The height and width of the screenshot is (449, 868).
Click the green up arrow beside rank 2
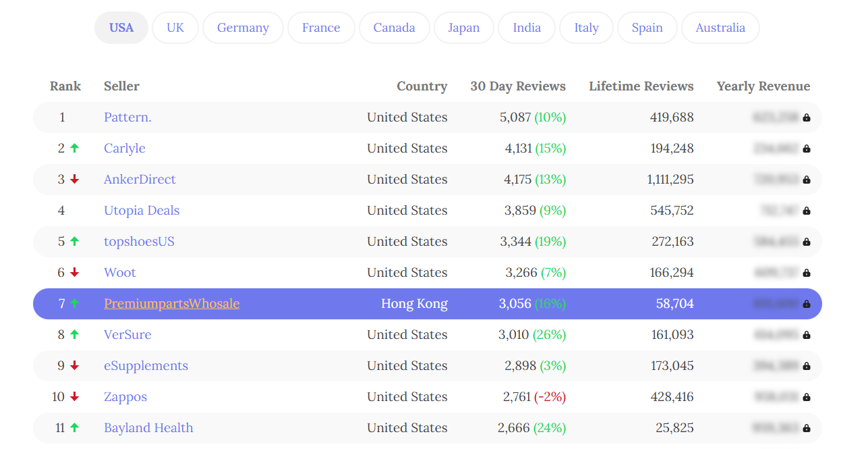click(75, 148)
